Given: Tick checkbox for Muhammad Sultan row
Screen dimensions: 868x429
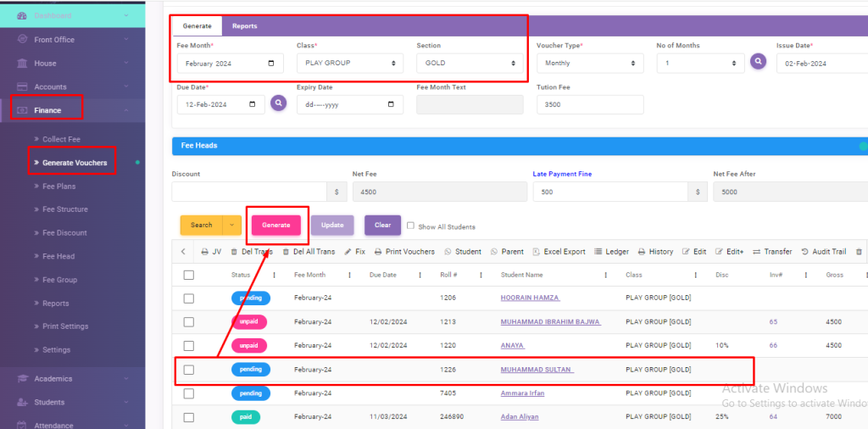Looking at the screenshot, I should tap(188, 370).
